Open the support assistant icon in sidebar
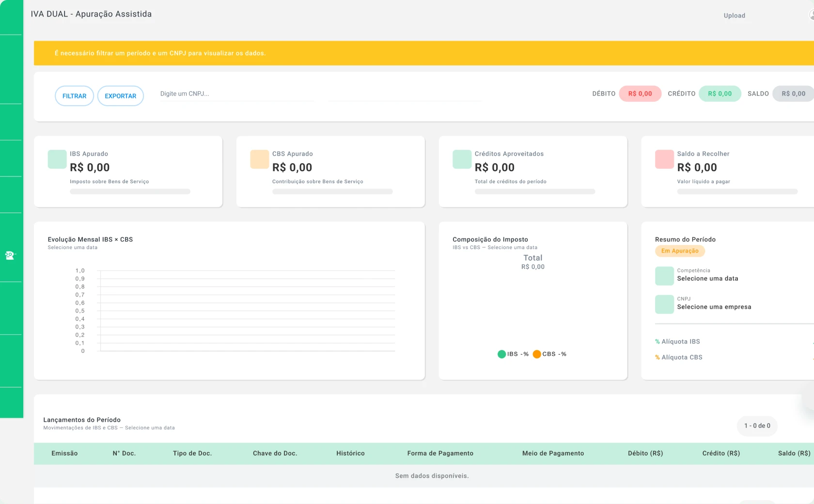 click(10, 255)
